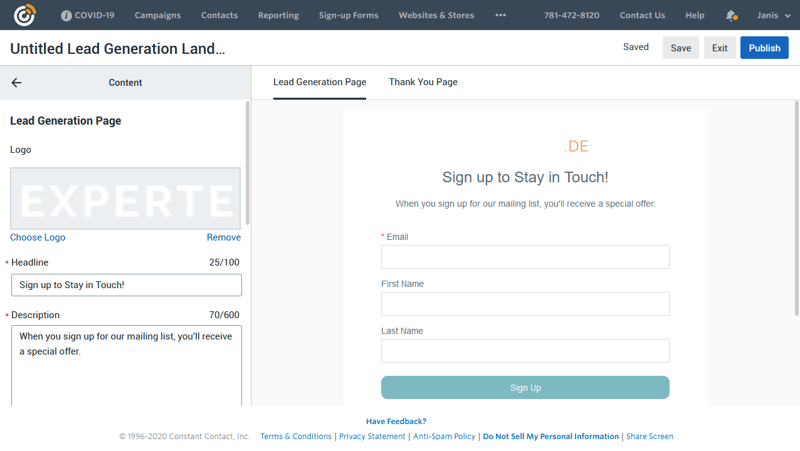Viewport: 800px width, 451px height.
Task: Click the Share Screen link
Action: tap(649, 436)
